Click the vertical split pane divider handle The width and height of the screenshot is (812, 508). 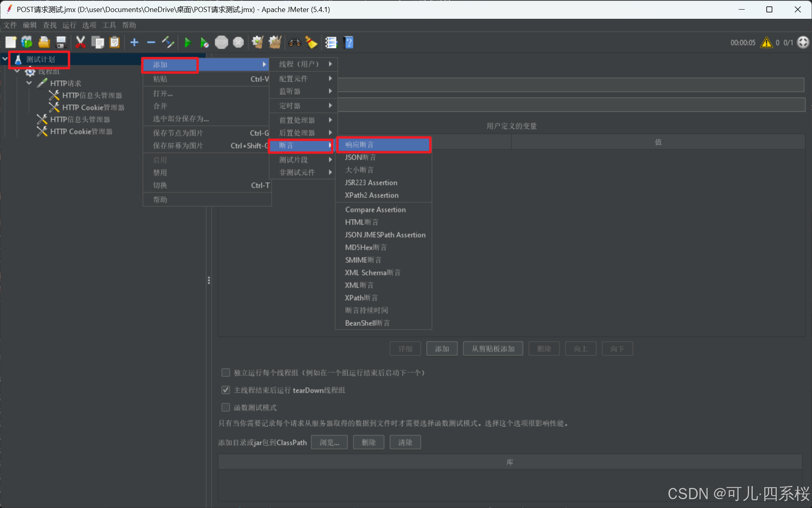[209, 280]
